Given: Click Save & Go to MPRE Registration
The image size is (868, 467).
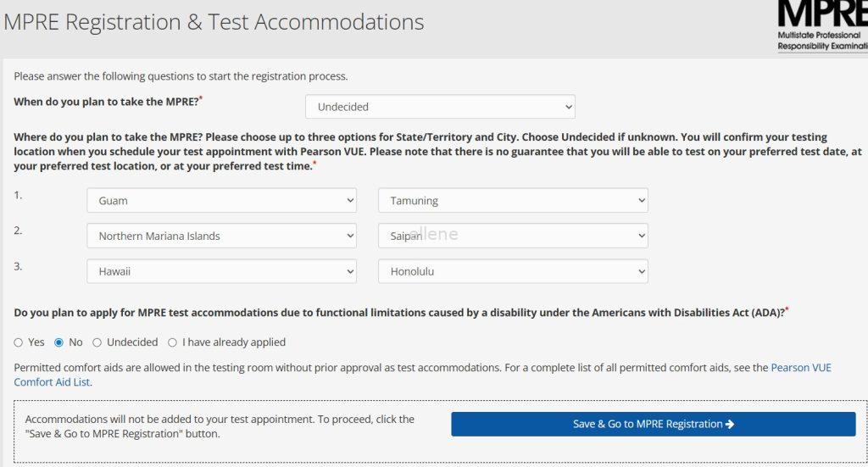Looking at the screenshot, I should (x=653, y=425).
